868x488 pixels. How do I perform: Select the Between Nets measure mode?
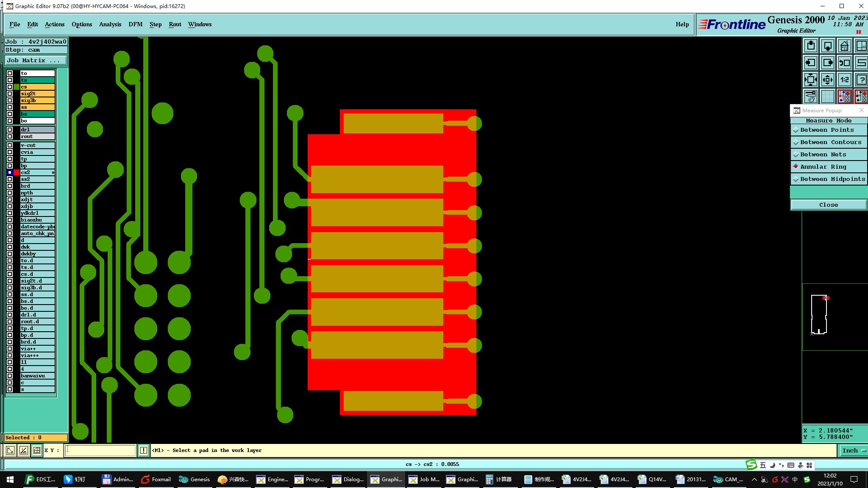[823, 155]
